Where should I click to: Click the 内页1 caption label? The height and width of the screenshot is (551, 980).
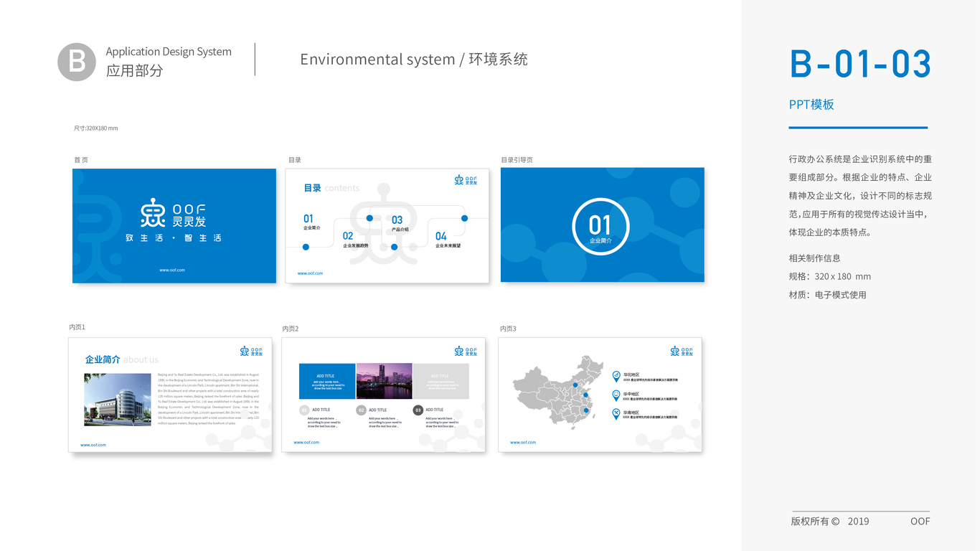tap(77, 327)
